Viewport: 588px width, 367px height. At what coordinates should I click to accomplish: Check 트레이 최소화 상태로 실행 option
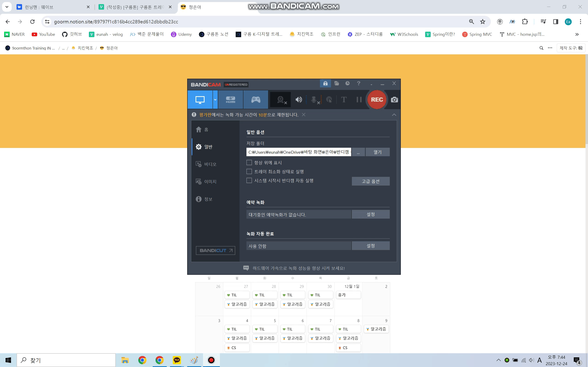[x=249, y=171]
